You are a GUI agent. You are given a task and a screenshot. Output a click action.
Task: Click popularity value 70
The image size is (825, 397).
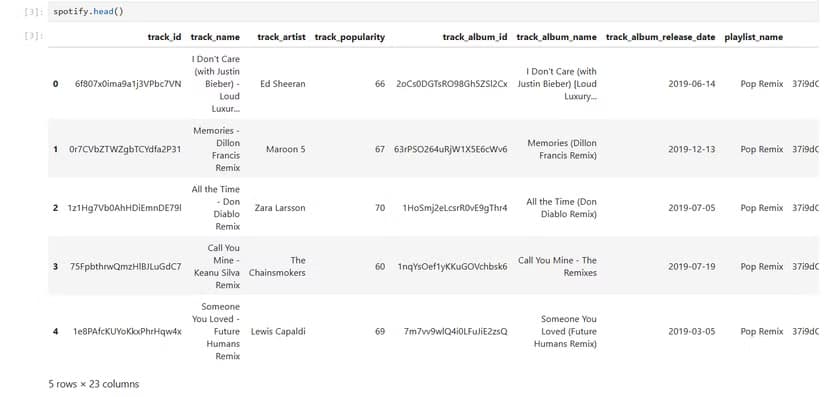pyautogui.click(x=380, y=208)
